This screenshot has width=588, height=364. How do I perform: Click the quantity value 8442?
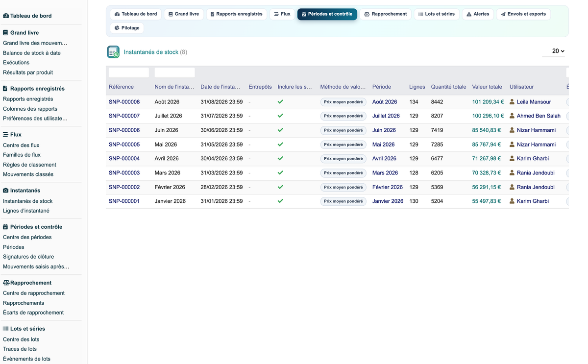coord(437,102)
